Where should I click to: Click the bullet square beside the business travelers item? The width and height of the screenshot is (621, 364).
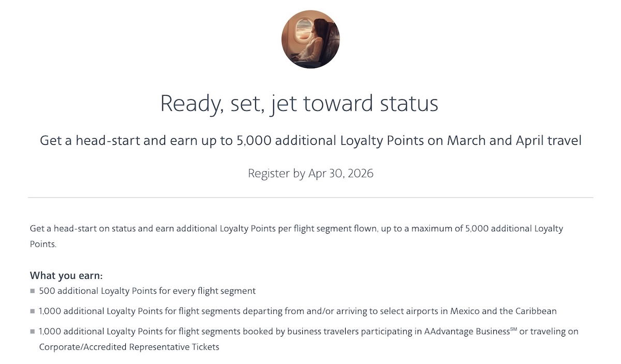click(x=33, y=332)
